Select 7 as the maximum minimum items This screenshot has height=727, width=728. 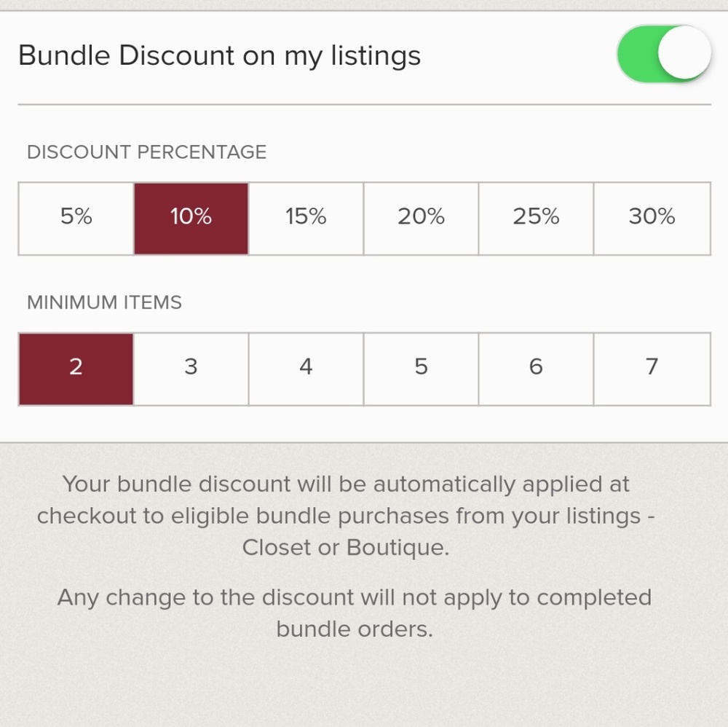click(x=651, y=368)
